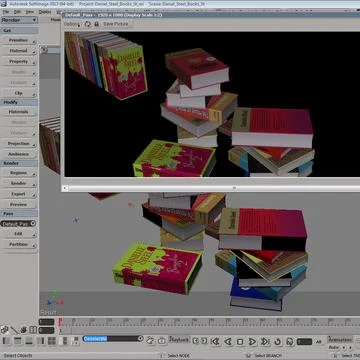Click play forward button
Viewport: 360px width, 360px height.
click(x=252, y=341)
